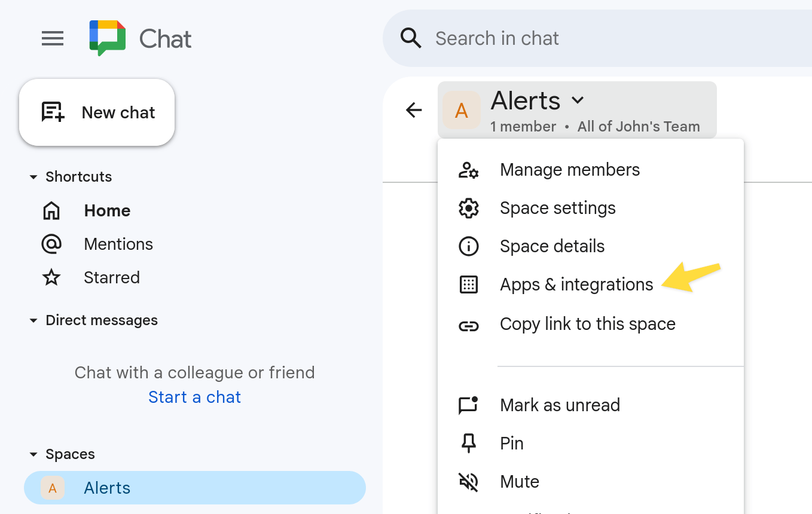The height and width of the screenshot is (514, 812).
Task: Click the Pin icon in the menu
Action: tap(469, 443)
